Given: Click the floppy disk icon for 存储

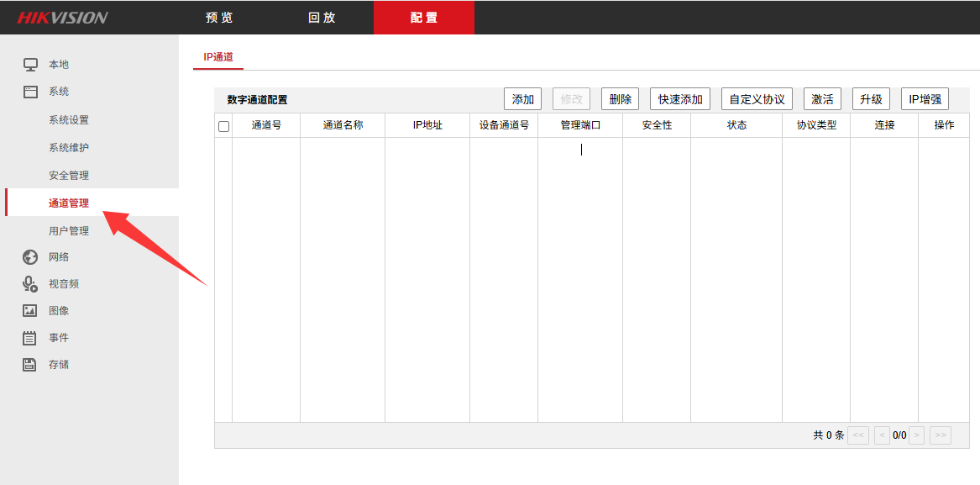Looking at the screenshot, I should click(x=30, y=365).
